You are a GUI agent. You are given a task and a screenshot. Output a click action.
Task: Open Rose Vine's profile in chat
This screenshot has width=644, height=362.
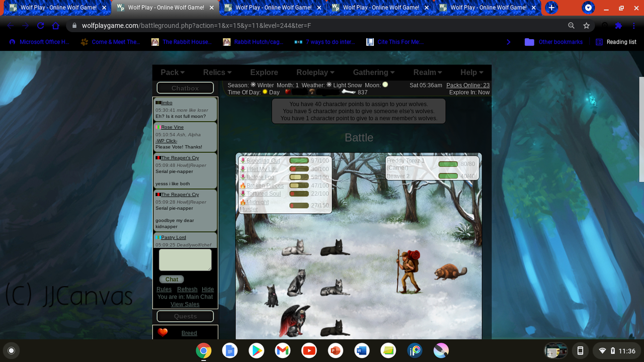pos(172,127)
